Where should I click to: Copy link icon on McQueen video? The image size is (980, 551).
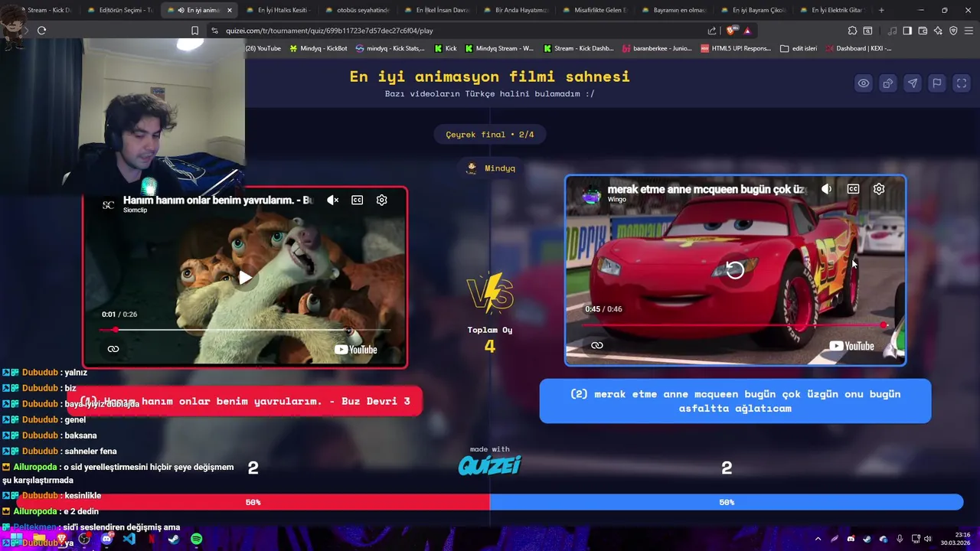tap(597, 345)
